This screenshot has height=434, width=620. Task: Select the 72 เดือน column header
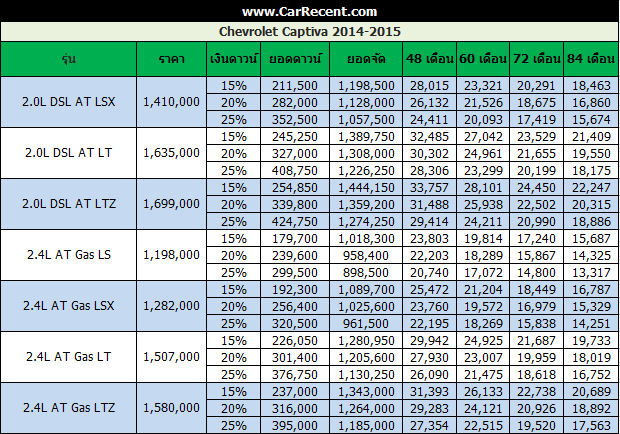536,60
